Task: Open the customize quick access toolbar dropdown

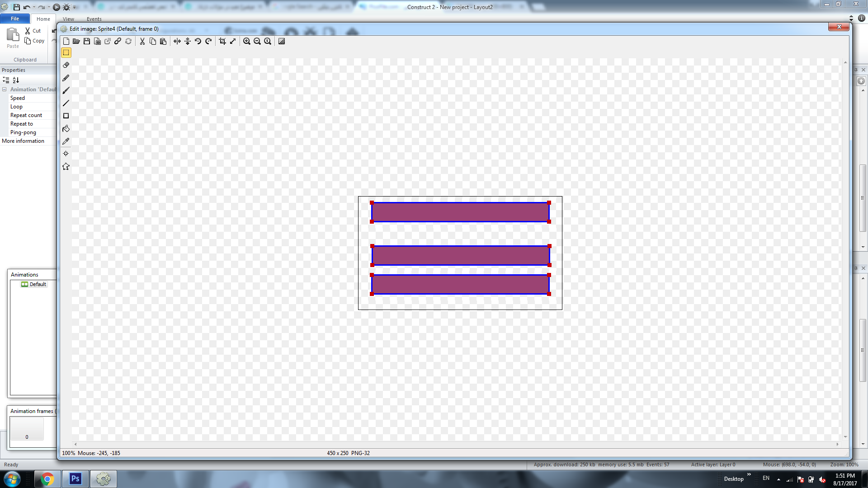Action: [x=75, y=7]
